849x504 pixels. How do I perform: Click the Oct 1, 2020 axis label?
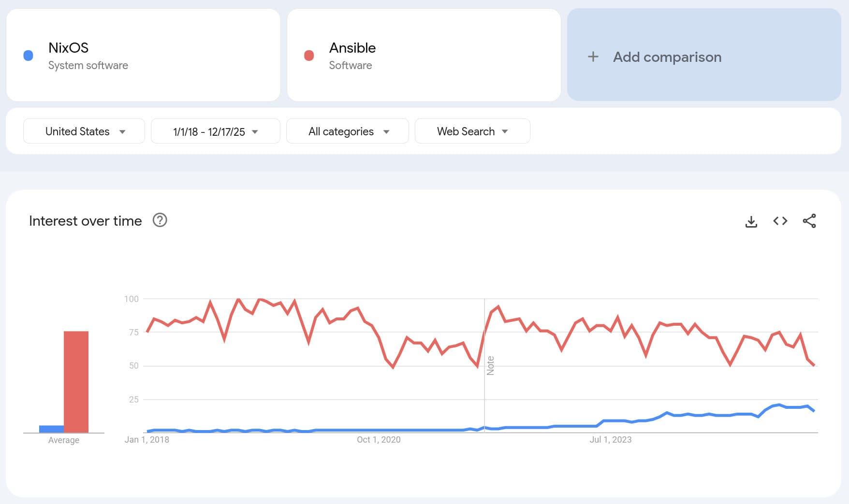(379, 440)
